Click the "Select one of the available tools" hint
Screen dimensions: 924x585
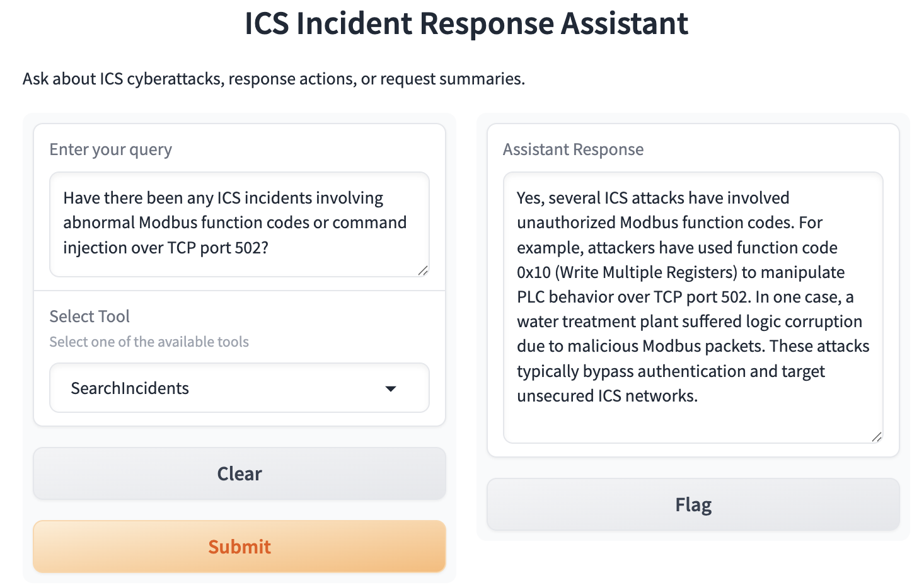(149, 342)
